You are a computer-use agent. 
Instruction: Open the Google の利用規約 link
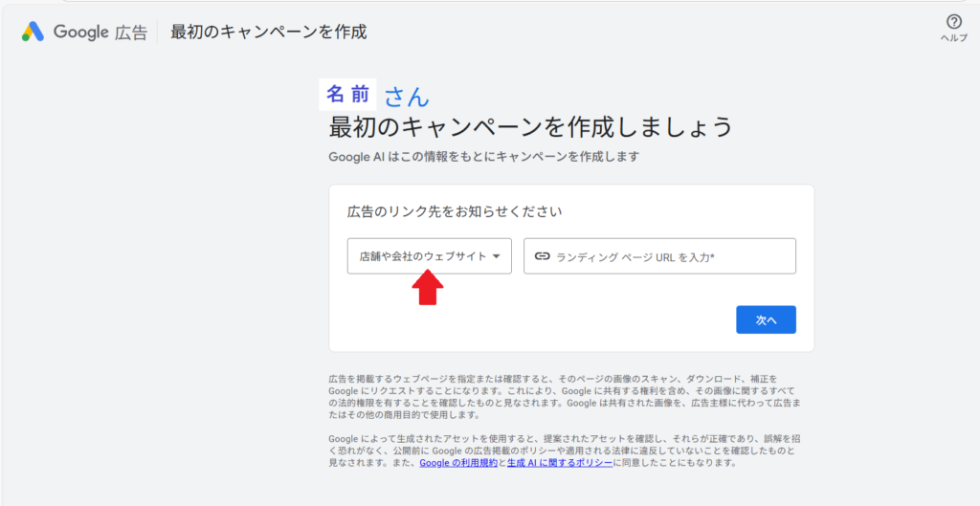pyautogui.click(x=458, y=464)
